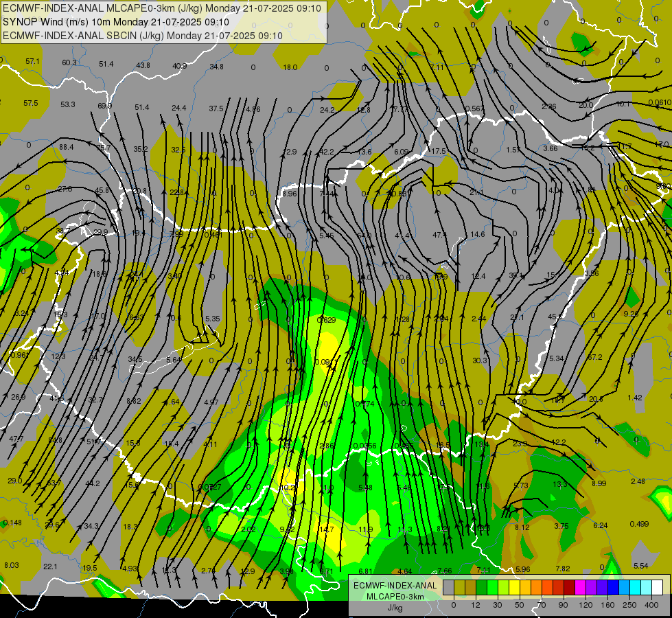Select the red-orange legend swatch after 70
The height and width of the screenshot is (618, 672).
[x=548, y=587]
